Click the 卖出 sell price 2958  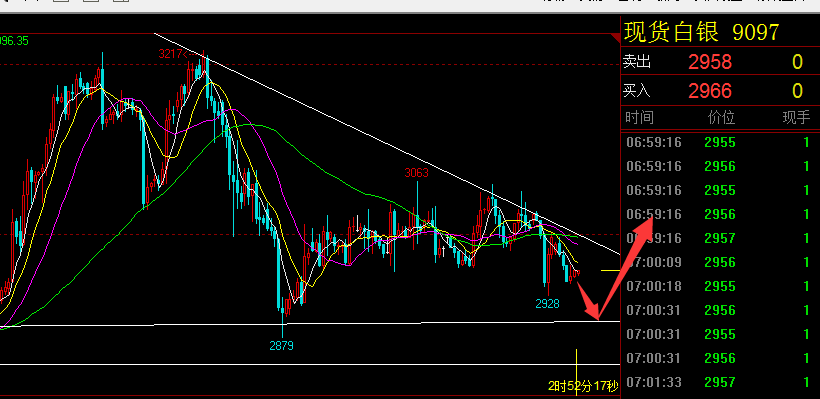tap(710, 62)
